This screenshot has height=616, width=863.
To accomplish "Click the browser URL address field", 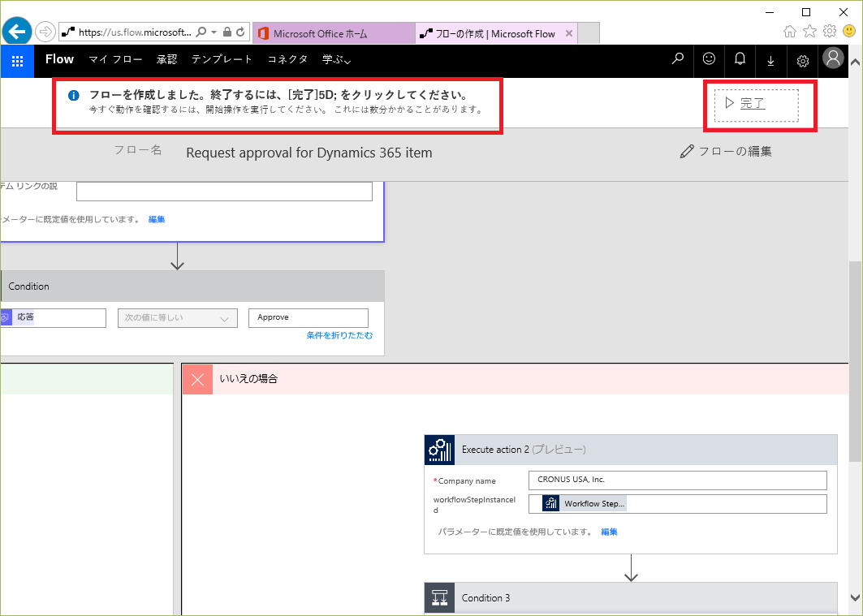I will (136, 32).
